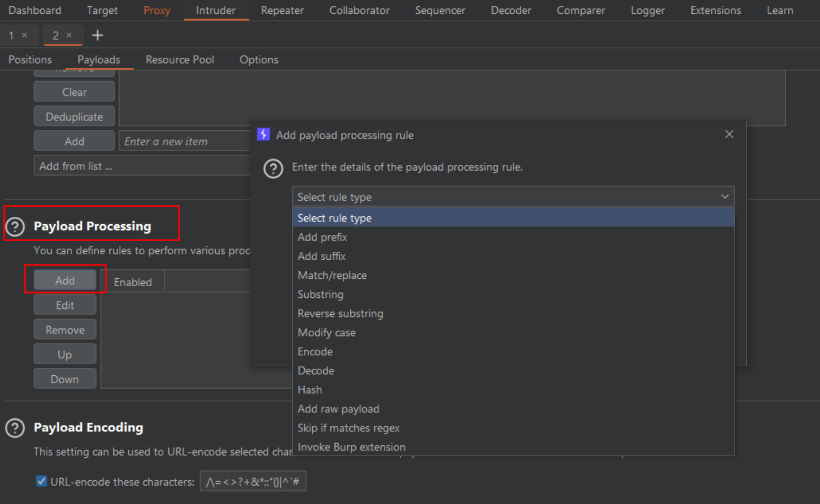Image resolution: width=820 pixels, height=504 pixels.
Task: Switch to the Proxy tab
Action: click(157, 11)
